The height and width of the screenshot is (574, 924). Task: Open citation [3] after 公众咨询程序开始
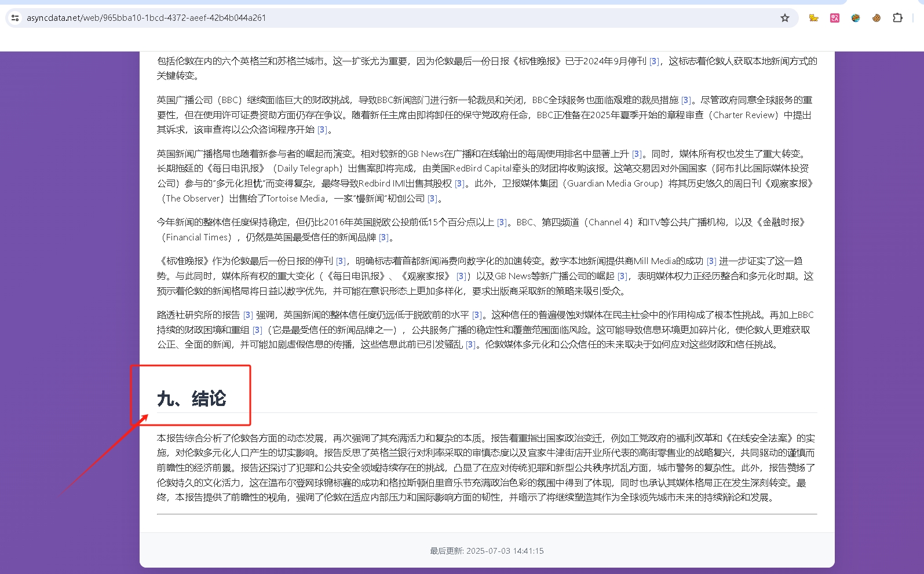323,130
